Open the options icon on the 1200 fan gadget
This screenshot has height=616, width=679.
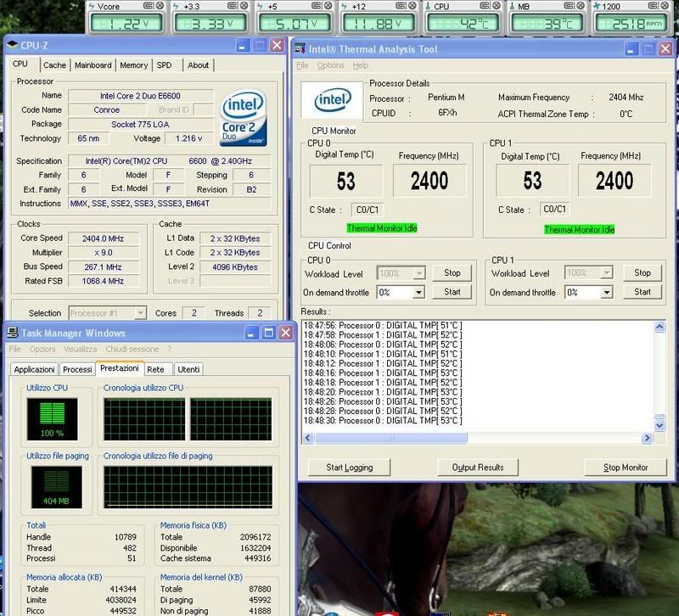pyautogui.click(x=653, y=6)
